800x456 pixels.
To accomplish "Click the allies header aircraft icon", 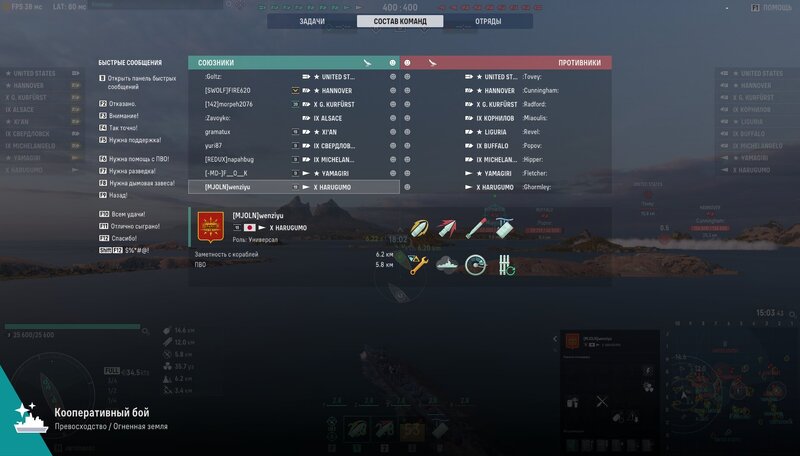I will point(367,63).
